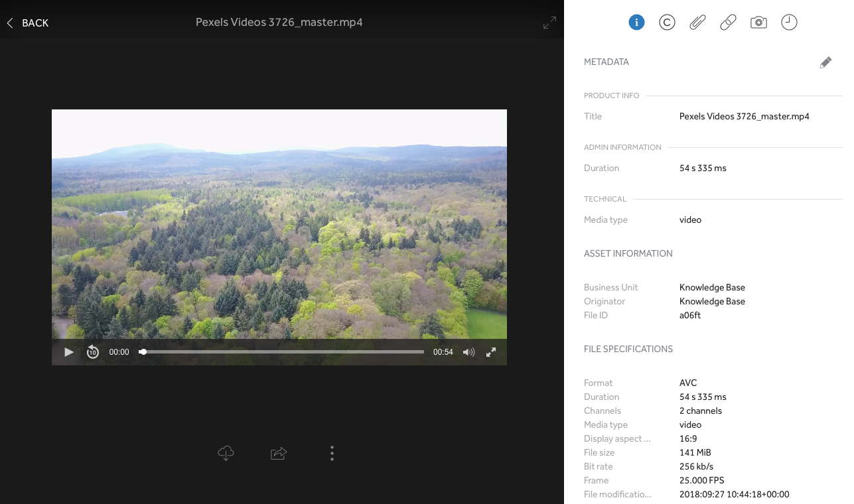This screenshot has width=854, height=504.
Task: Expand the video preview with the diagonal arrows
Action: 549,22
